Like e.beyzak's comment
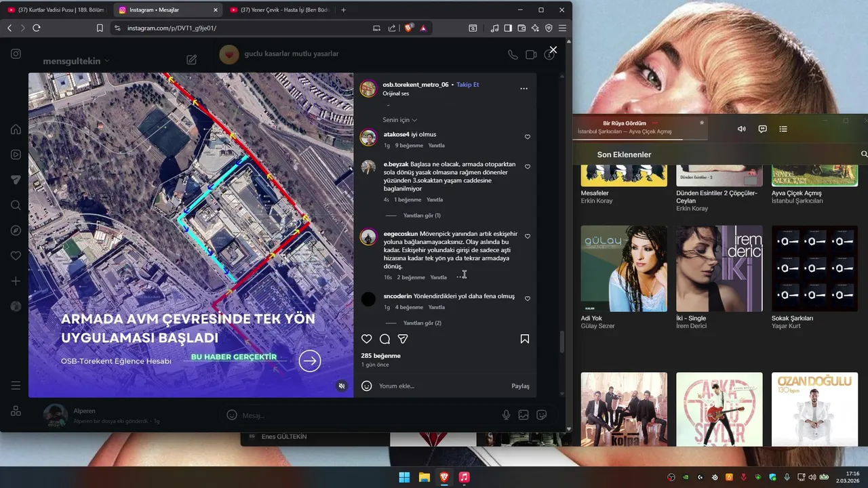 click(528, 167)
